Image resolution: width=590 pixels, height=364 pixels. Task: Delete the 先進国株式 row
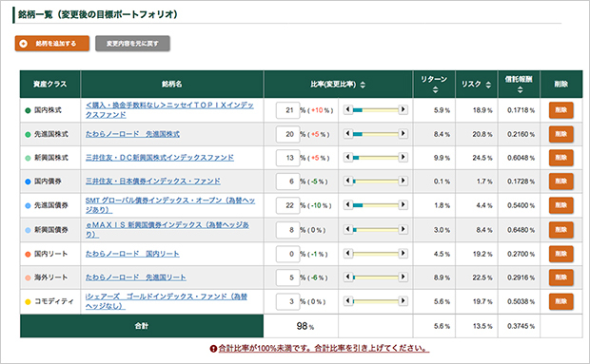coord(561,134)
